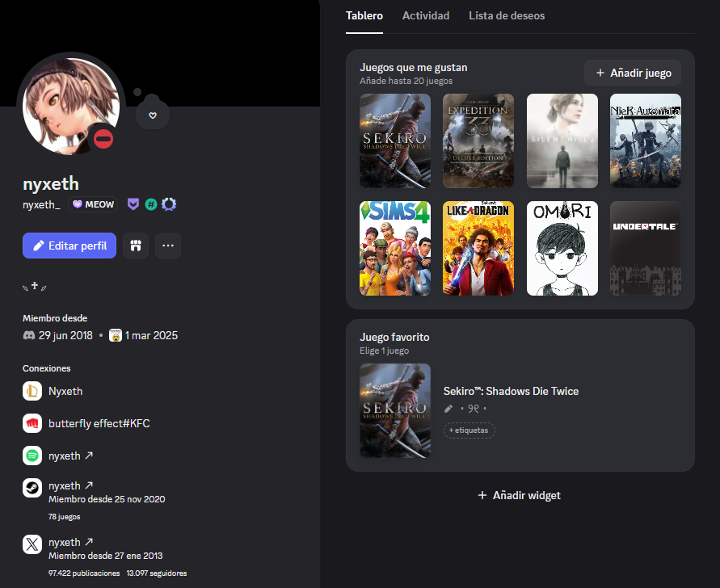Click the Miembro desde 27 ene 2013 text

coord(106,556)
